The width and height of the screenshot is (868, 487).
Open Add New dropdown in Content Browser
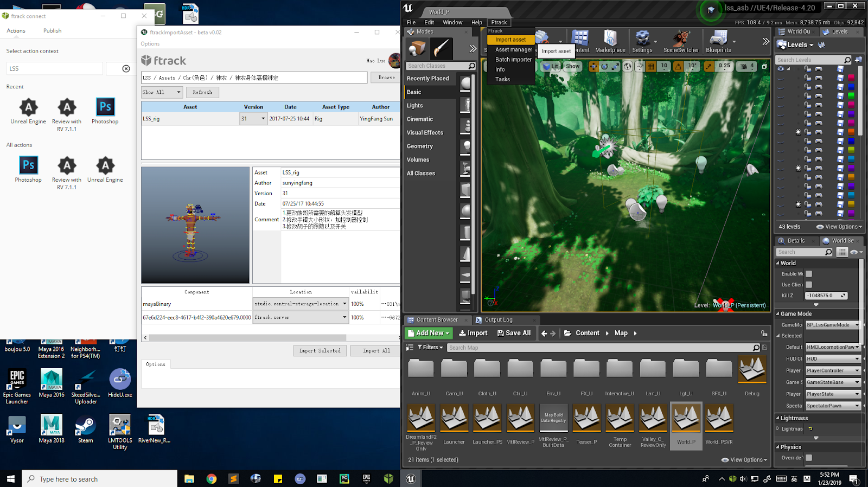[x=428, y=333]
